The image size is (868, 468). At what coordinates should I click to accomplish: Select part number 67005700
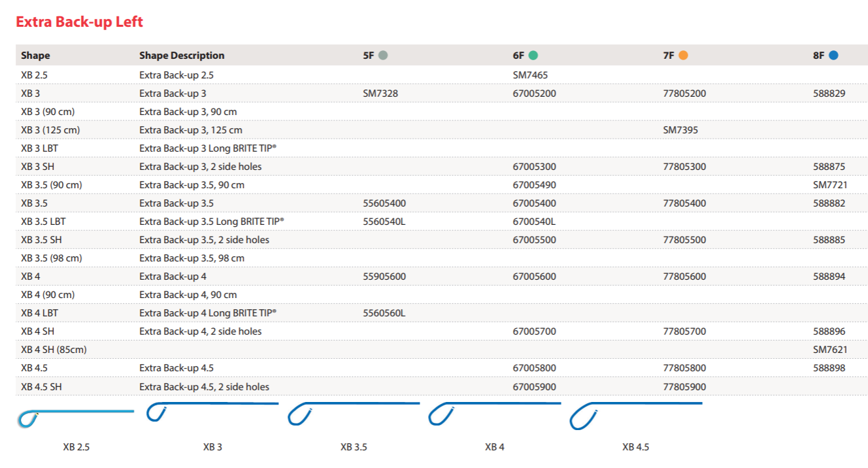[x=535, y=331]
